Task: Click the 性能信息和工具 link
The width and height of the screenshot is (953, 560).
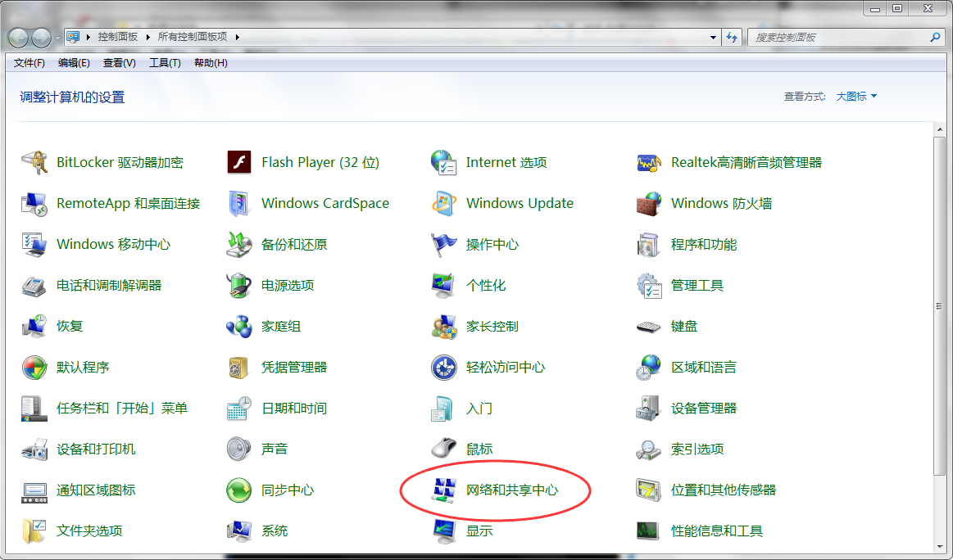Action: point(716,531)
